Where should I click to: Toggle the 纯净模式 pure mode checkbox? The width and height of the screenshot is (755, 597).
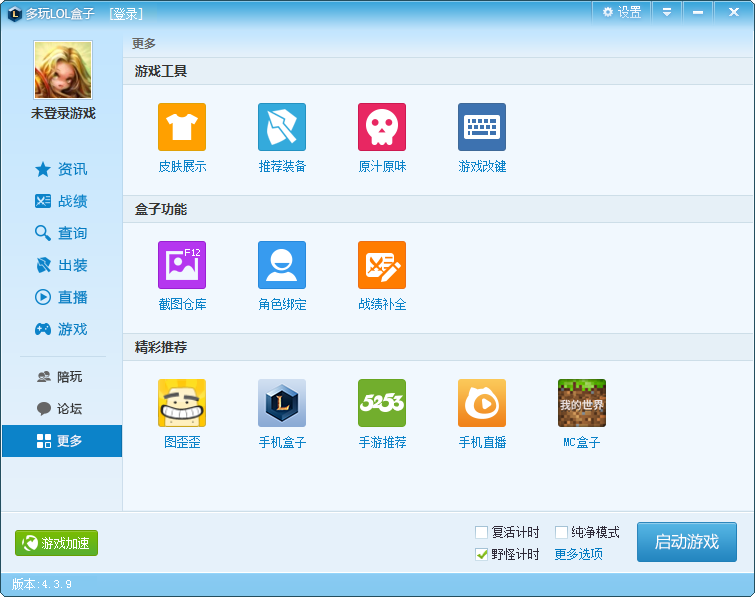click(x=562, y=533)
